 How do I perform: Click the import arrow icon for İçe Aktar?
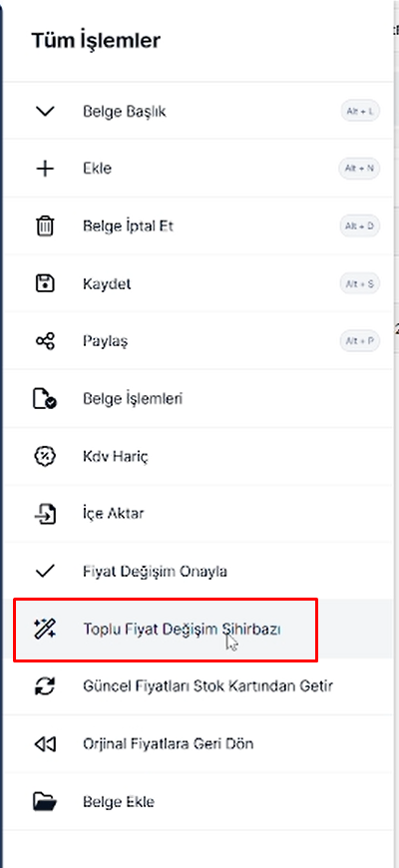click(45, 514)
